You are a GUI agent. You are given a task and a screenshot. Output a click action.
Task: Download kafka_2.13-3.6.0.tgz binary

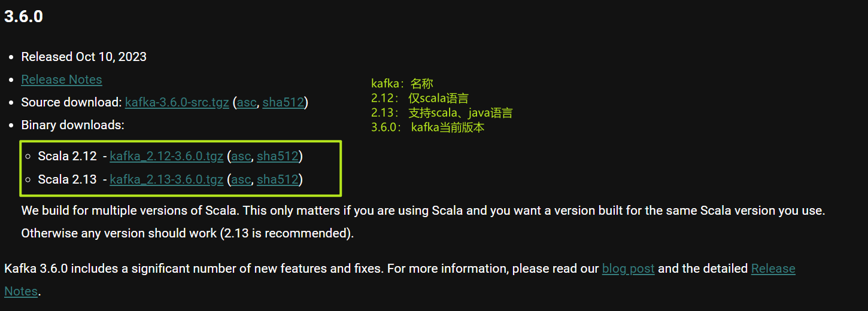tap(166, 179)
